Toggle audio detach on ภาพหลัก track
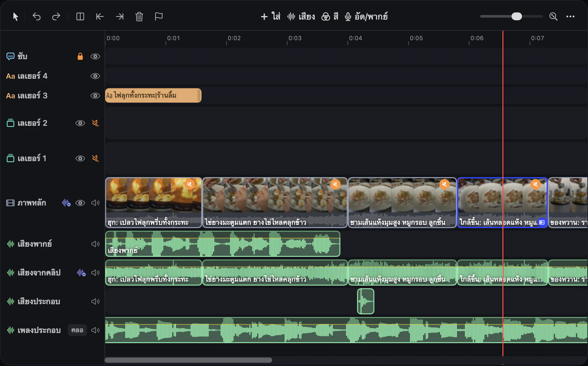 pos(66,203)
